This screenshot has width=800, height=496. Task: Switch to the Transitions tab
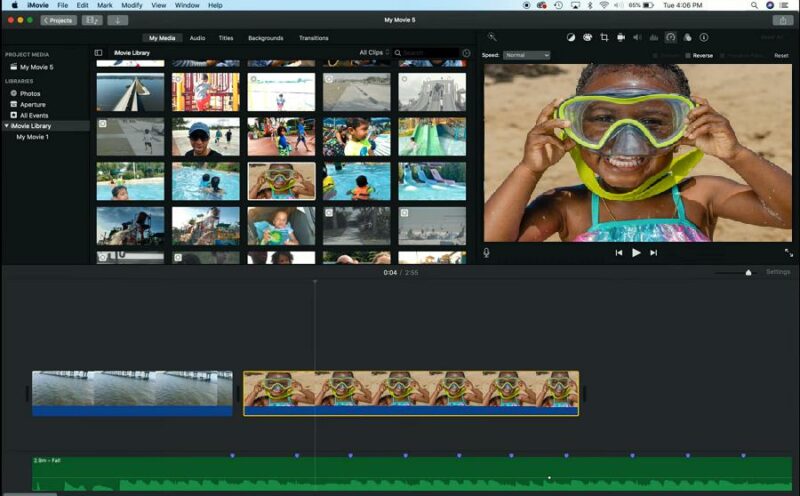tap(313, 38)
